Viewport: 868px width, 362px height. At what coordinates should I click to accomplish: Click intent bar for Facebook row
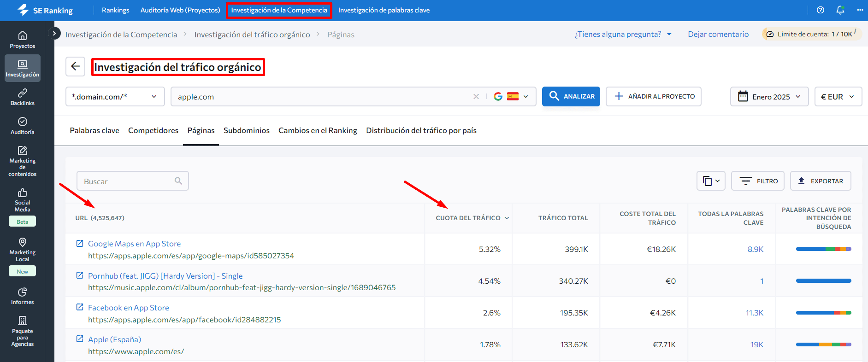[x=824, y=313]
